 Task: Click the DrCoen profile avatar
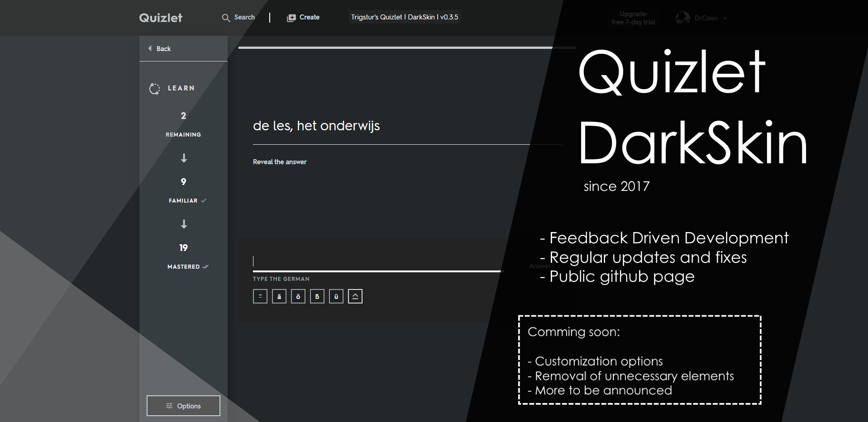pyautogui.click(x=682, y=18)
